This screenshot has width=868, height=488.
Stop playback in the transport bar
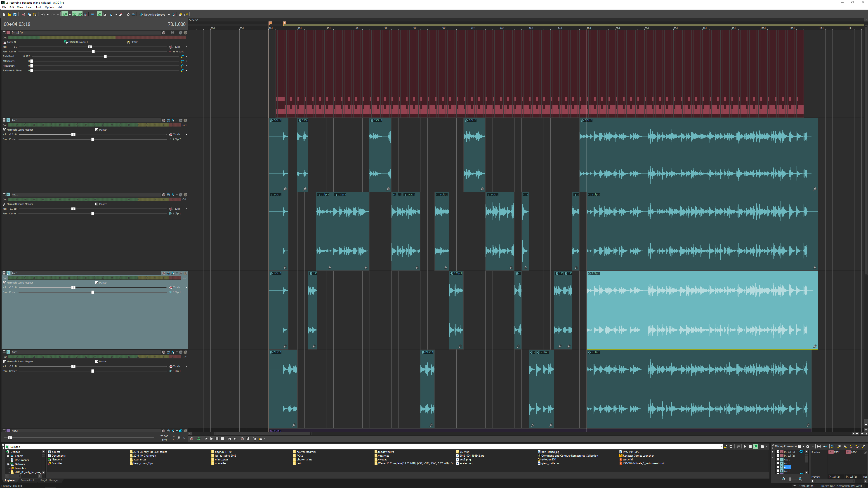click(222, 439)
